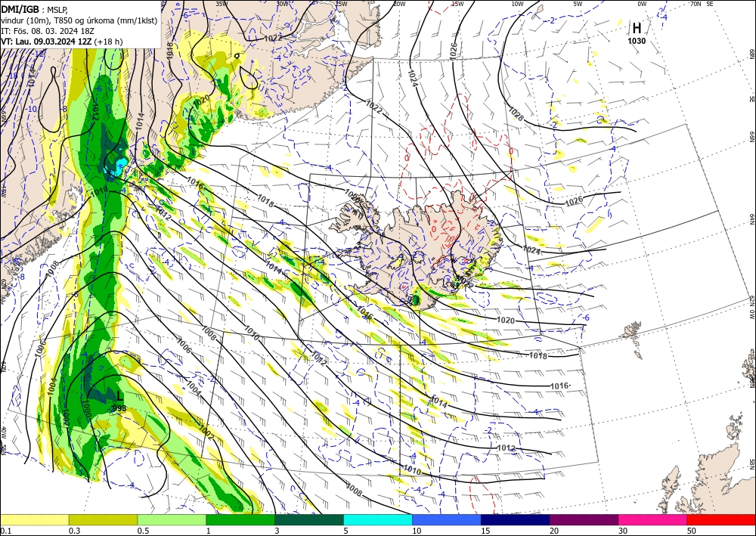Click the '0.3' legend scale value
Viewport: 756px width, 536px height.
[x=74, y=531]
